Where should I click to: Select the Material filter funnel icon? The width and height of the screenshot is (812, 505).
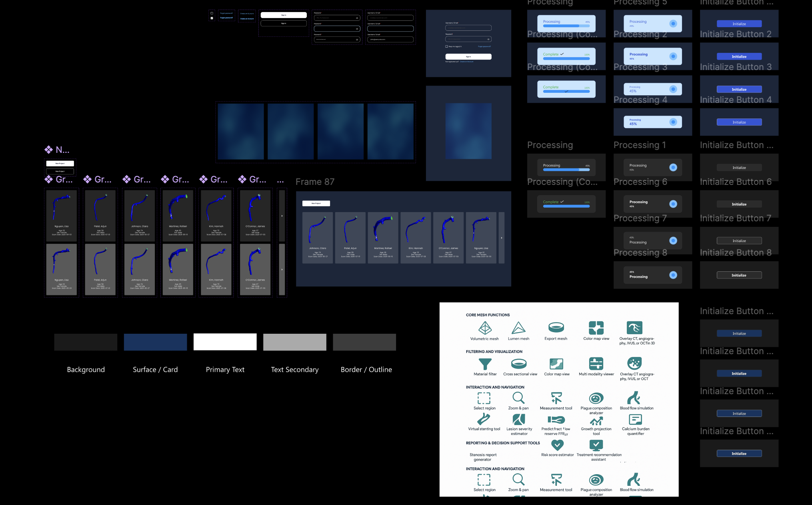(x=485, y=364)
